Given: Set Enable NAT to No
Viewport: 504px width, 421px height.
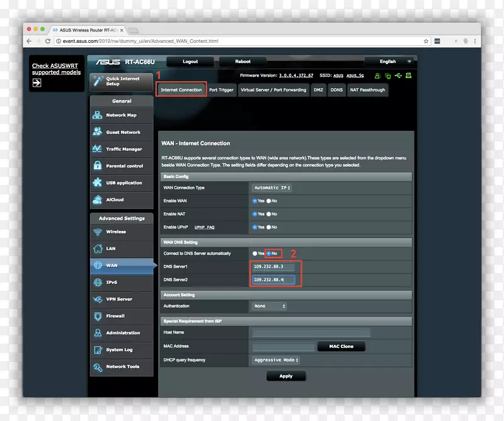Looking at the screenshot, I should tap(268, 214).
